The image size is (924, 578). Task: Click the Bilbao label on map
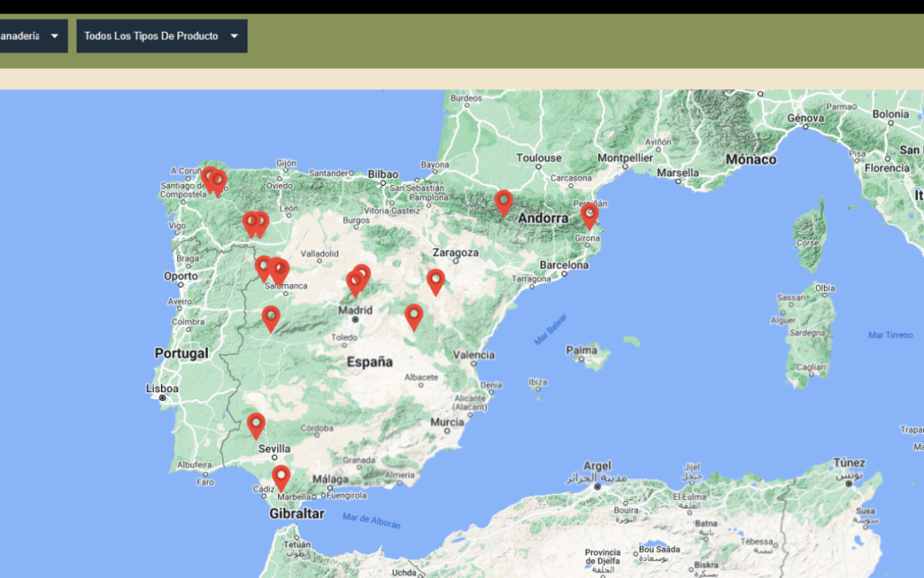(383, 175)
